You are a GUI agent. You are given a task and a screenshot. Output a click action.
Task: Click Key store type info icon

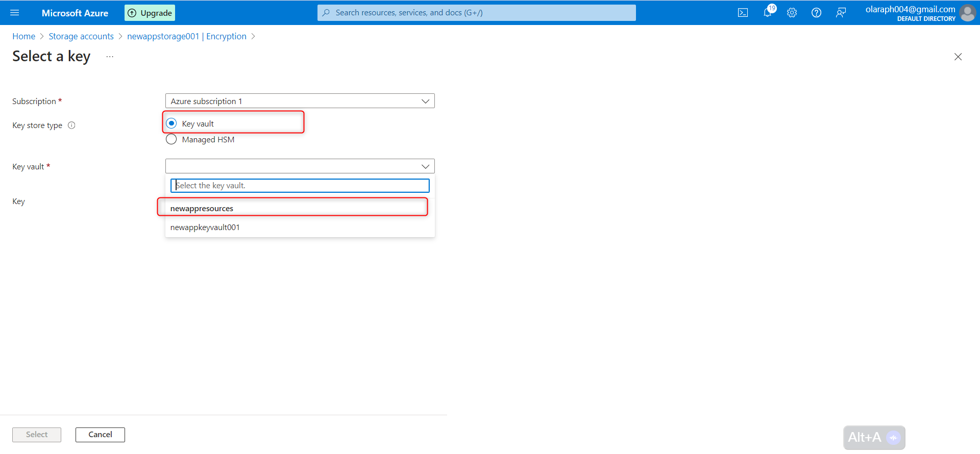coord(71,125)
